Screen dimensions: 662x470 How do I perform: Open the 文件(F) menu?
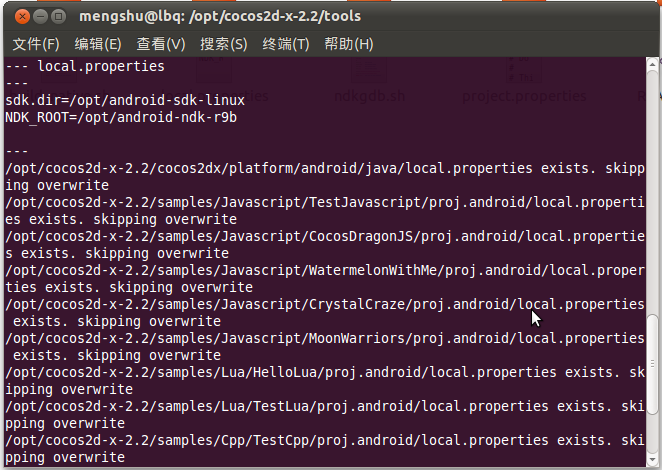pos(36,44)
